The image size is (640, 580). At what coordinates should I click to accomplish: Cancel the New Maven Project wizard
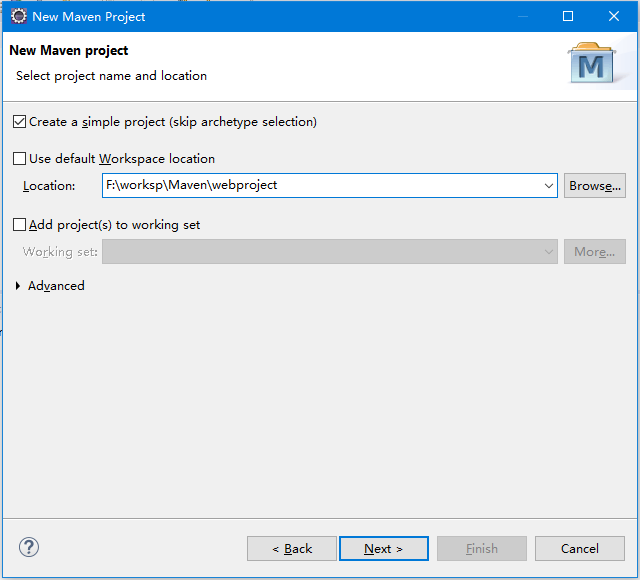pos(580,549)
